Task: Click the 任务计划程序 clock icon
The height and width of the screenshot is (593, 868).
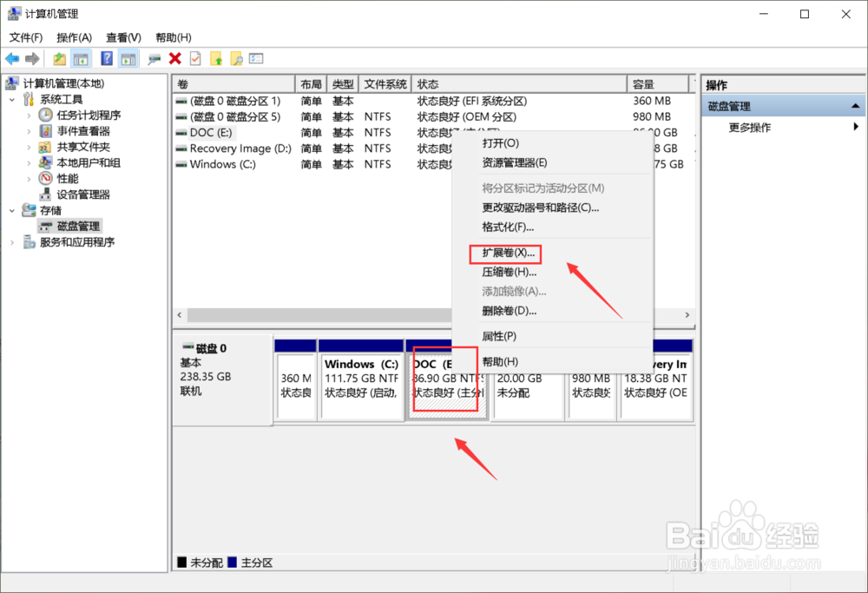Action: click(45, 115)
